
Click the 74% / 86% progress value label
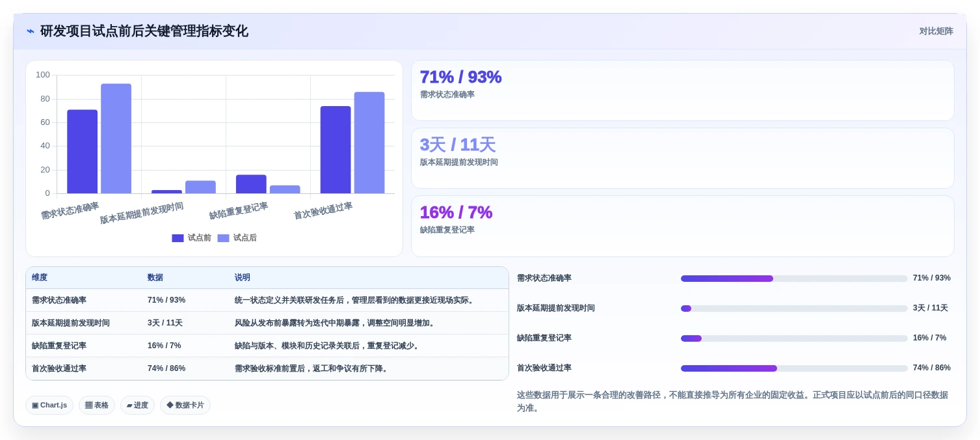pos(932,368)
